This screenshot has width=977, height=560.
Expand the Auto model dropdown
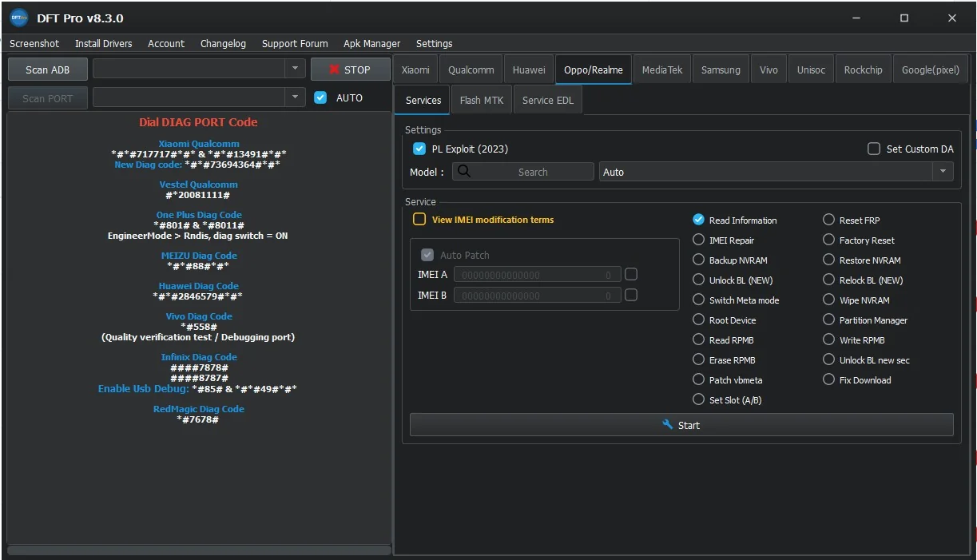(x=943, y=172)
